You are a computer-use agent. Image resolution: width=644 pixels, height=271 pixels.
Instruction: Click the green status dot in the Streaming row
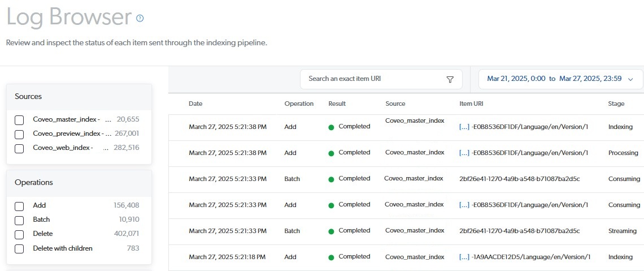(331, 231)
